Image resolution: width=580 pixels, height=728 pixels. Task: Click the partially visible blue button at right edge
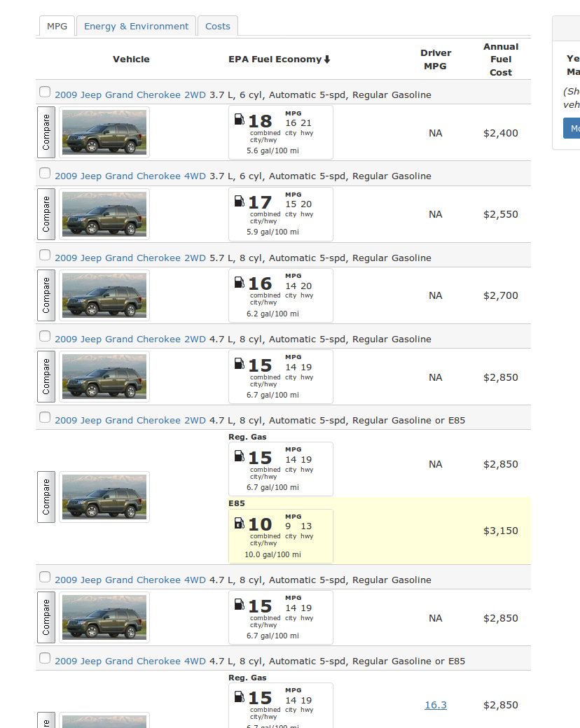[x=572, y=128]
